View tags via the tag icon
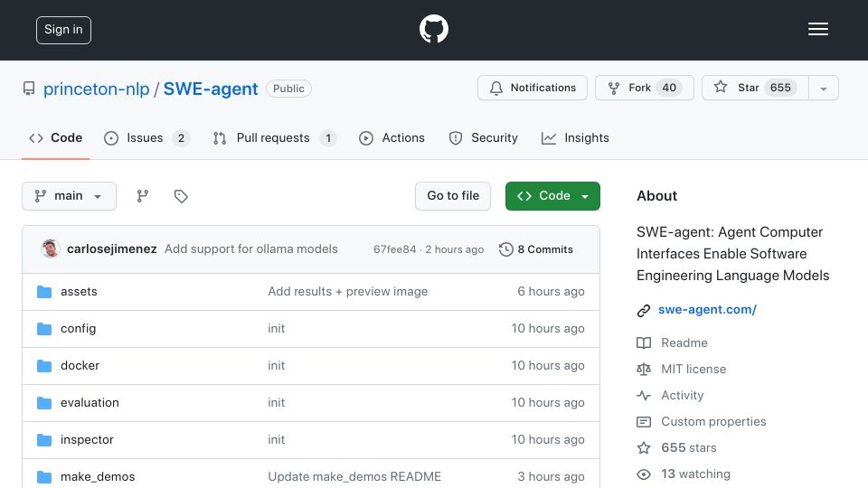The width and height of the screenshot is (868, 488). [x=181, y=196]
